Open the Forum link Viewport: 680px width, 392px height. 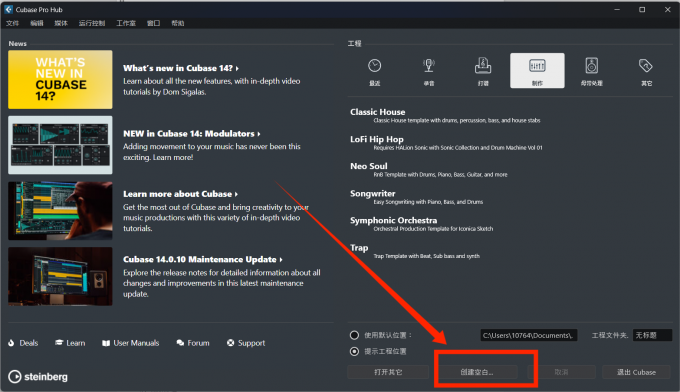tap(198, 343)
